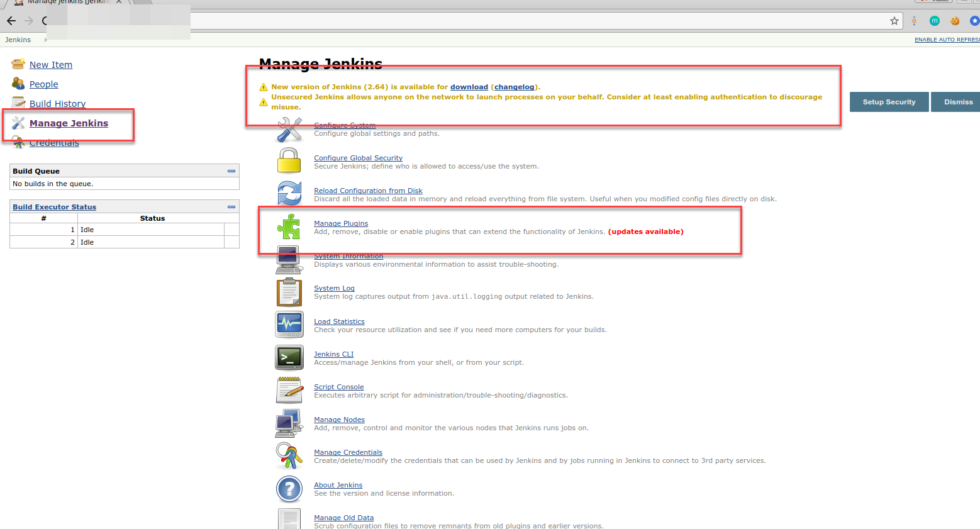The height and width of the screenshot is (529, 980).
Task: Bookmark page with the star icon
Action: 894,21
